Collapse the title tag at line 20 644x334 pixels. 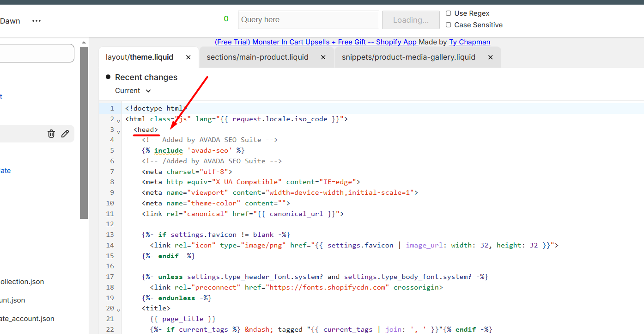pos(118,310)
